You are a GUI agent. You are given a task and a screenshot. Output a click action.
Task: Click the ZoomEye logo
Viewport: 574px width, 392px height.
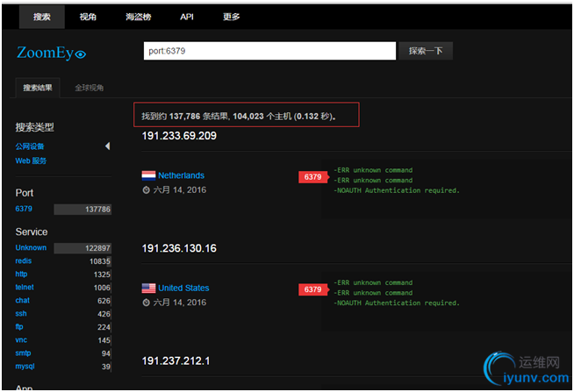[51, 53]
